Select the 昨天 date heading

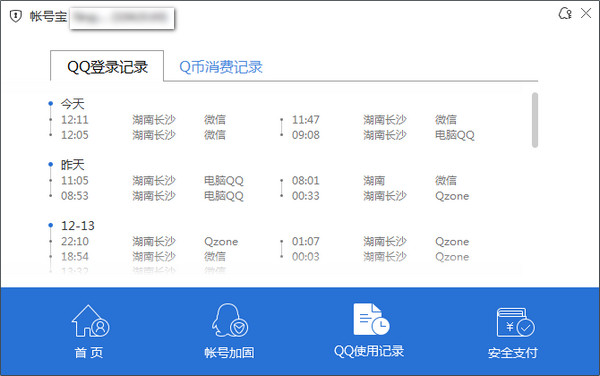tap(73, 165)
